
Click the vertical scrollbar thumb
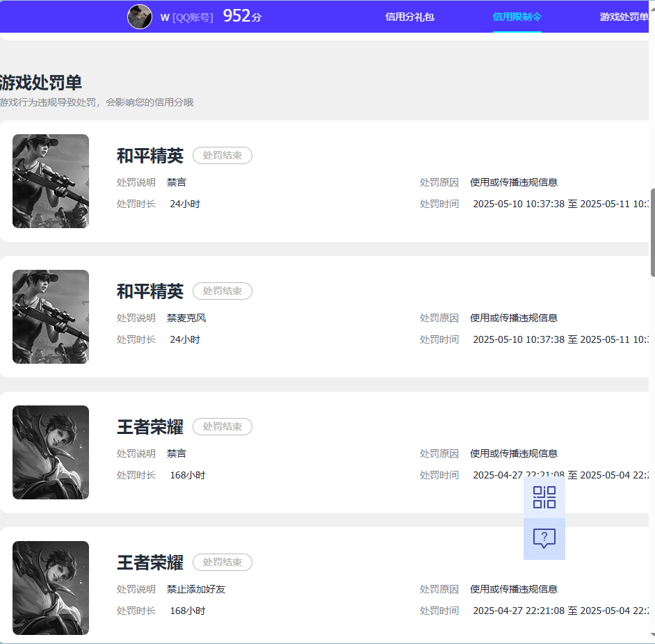(x=652, y=232)
